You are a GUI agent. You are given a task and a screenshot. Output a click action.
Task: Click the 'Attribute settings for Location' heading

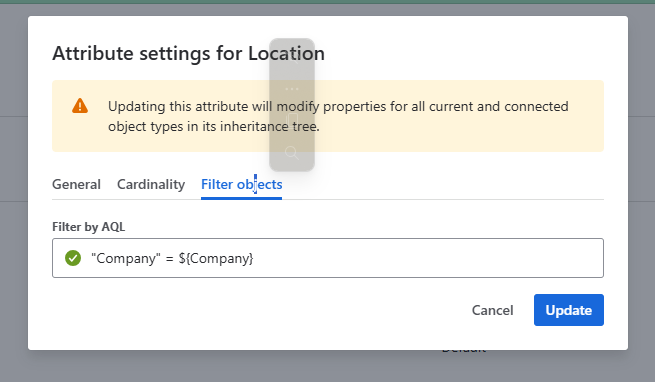(x=188, y=53)
